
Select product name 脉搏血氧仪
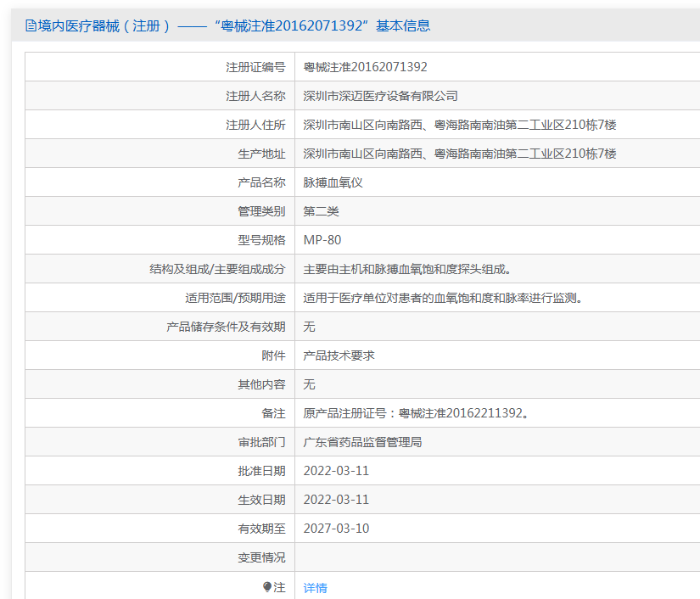coord(333,182)
